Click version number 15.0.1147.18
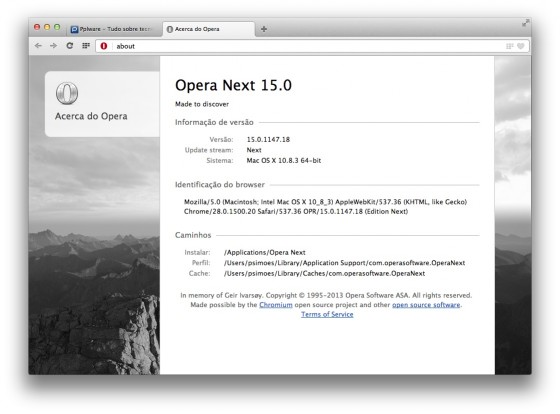The height and width of the screenshot is (414, 560). tap(268, 139)
